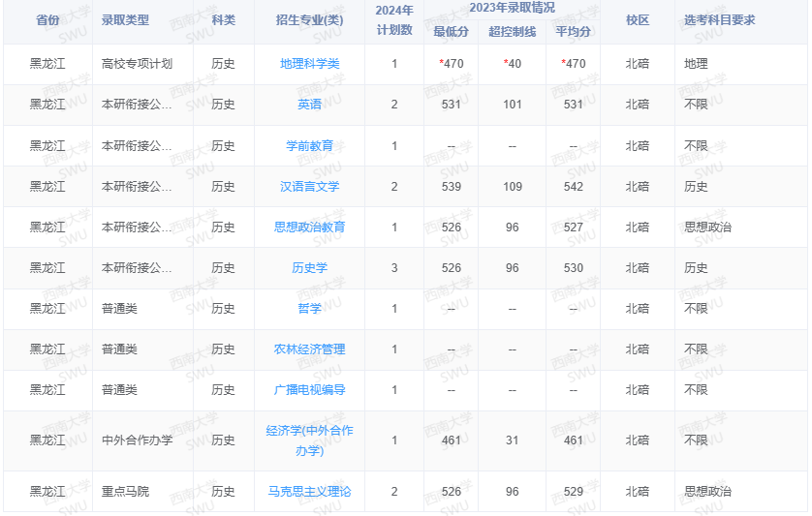
Task: Click average score 527 in 思想政治教育 row
Action: [x=574, y=228]
